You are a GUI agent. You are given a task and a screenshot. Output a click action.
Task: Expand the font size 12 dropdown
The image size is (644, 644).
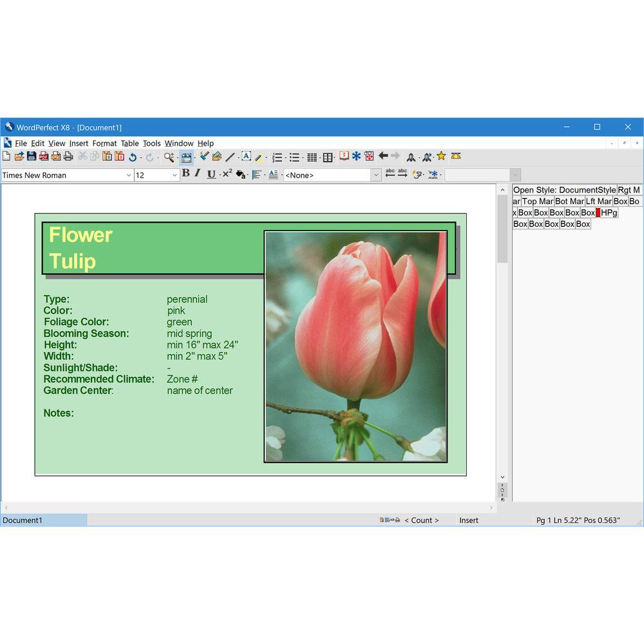click(x=175, y=175)
